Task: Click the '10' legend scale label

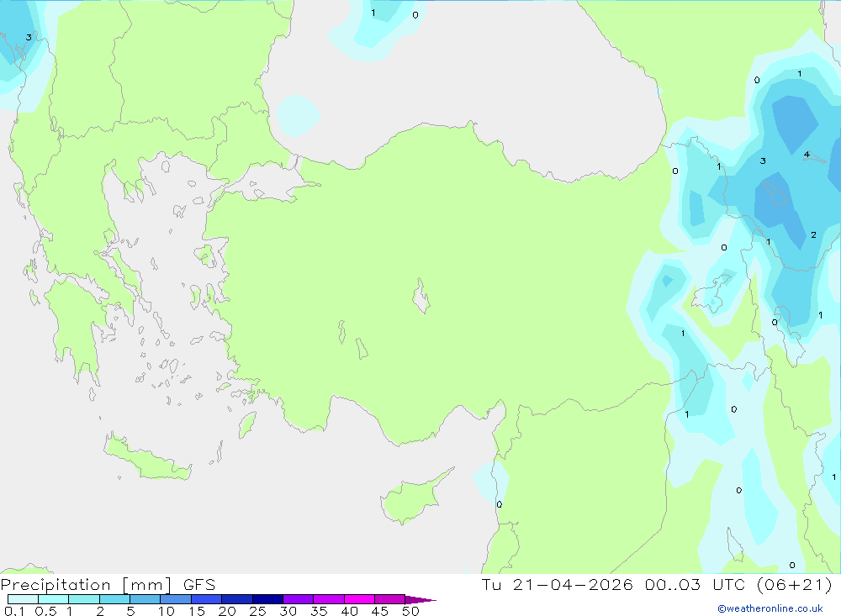Action: (166, 611)
